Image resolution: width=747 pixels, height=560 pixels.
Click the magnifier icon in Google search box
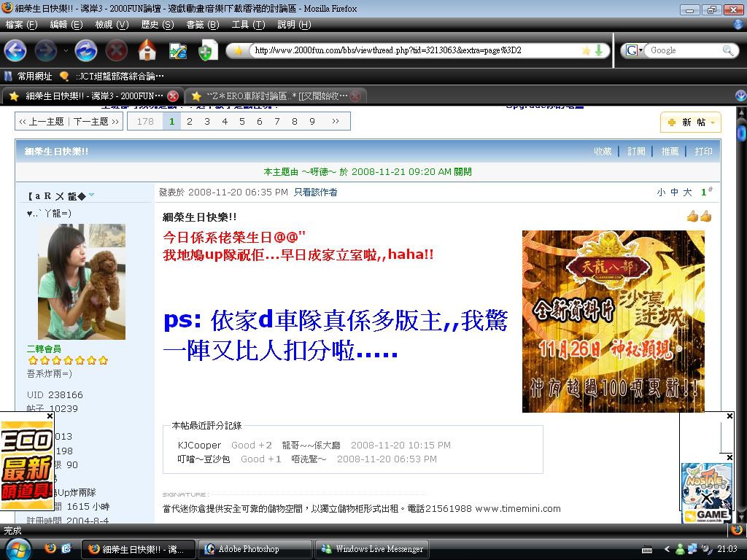[x=728, y=50]
